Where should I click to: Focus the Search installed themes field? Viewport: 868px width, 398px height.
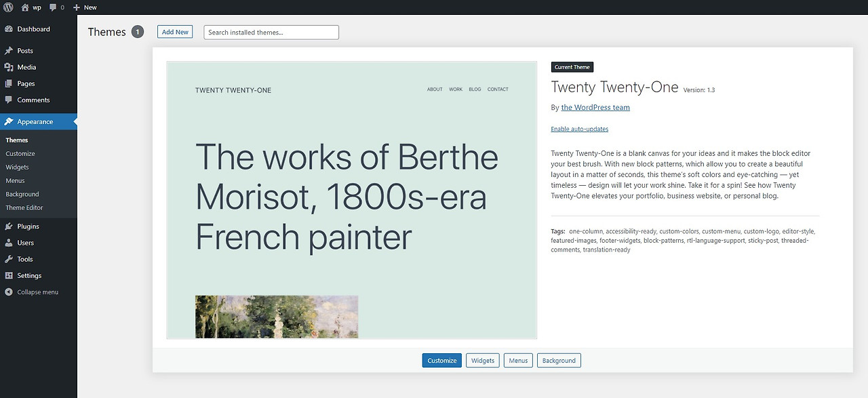271,33
